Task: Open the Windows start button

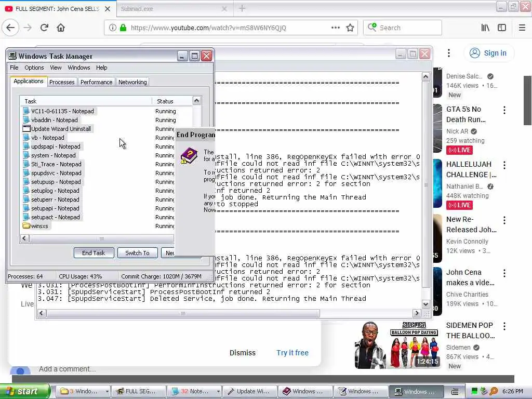Action: click(x=25, y=391)
